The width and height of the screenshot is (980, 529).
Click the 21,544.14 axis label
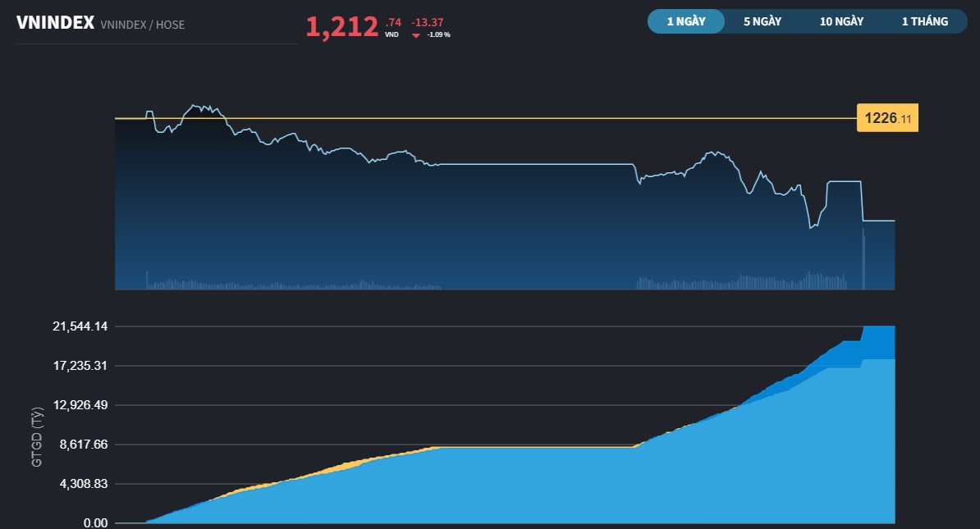80,326
